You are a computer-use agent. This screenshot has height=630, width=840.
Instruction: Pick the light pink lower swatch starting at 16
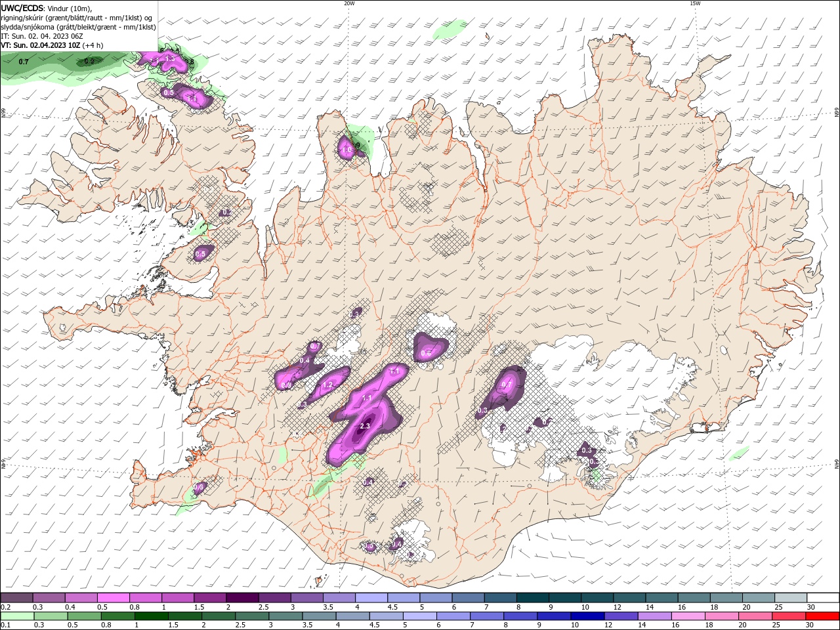[687, 616]
